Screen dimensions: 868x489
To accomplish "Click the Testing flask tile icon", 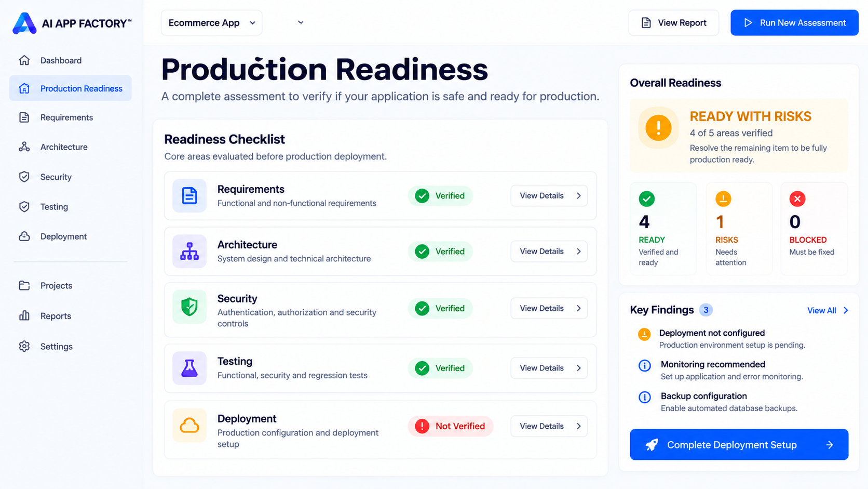I will [189, 368].
